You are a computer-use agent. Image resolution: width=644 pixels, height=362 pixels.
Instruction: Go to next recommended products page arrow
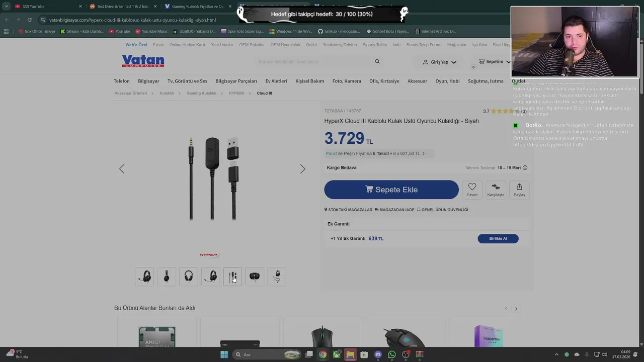516,308
